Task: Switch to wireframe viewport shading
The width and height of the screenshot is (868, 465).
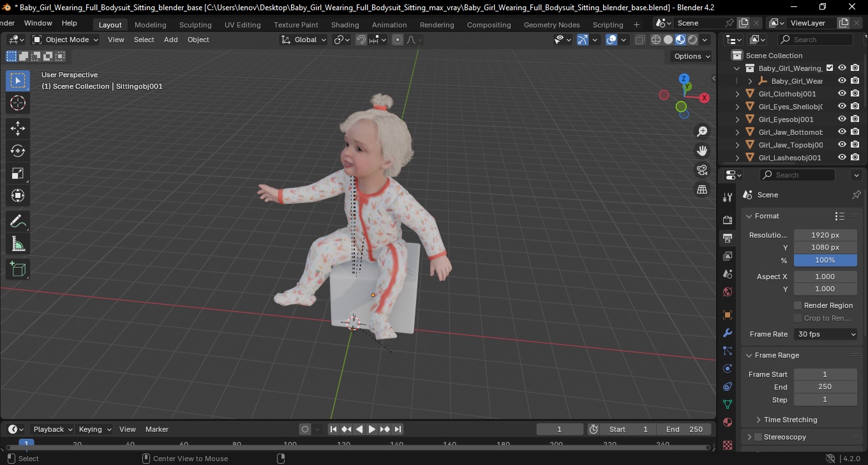Action: 656,40
